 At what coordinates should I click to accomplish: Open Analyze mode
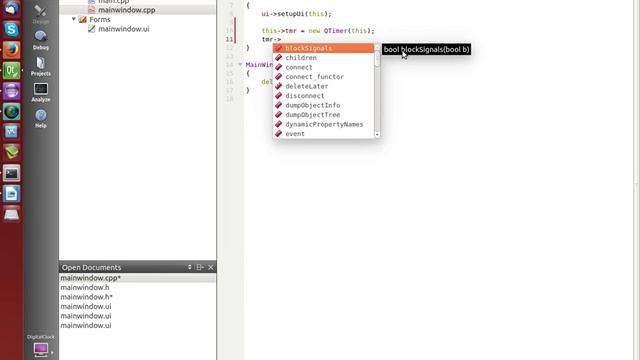[x=40, y=93]
